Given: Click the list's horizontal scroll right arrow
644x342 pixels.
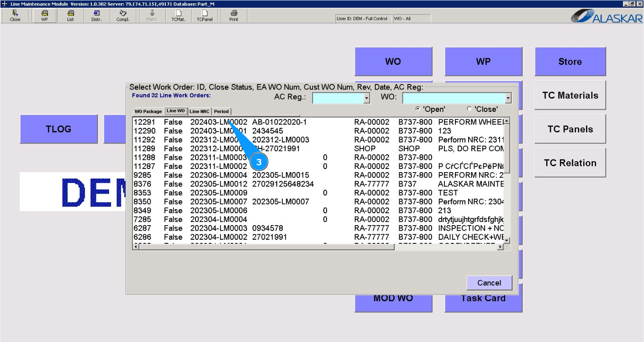Looking at the screenshot, I should (501, 247).
